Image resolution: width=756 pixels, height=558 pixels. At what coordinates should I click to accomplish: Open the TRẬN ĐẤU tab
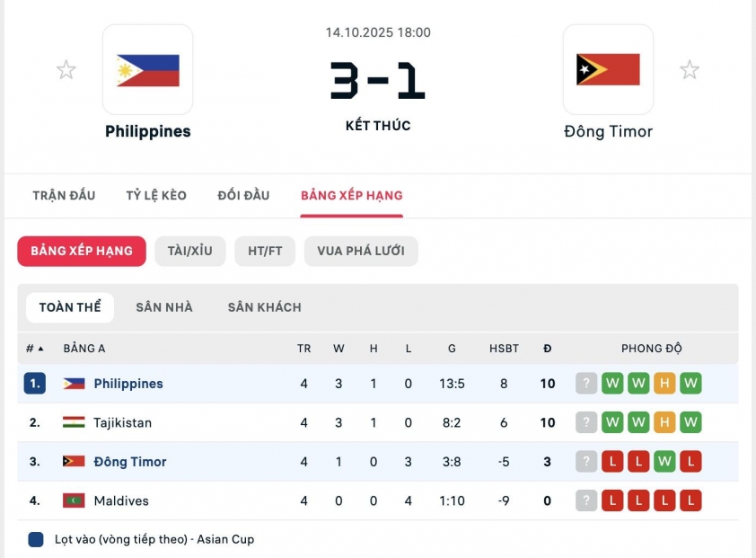tap(64, 195)
